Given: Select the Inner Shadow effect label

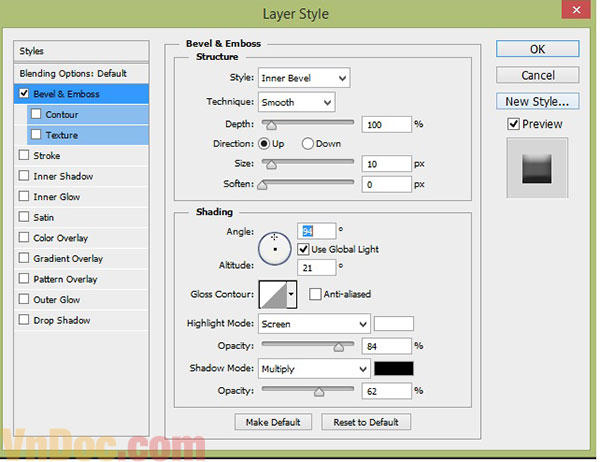Looking at the screenshot, I should tap(63, 176).
